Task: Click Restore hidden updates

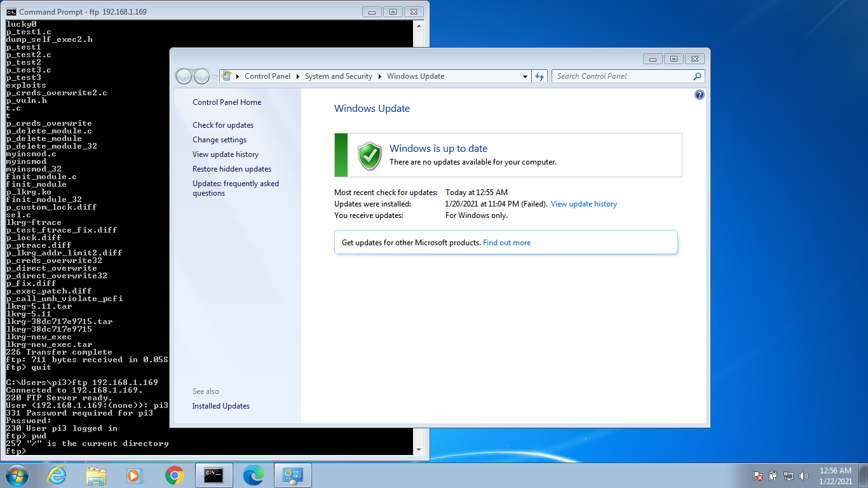Action: [x=232, y=169]
